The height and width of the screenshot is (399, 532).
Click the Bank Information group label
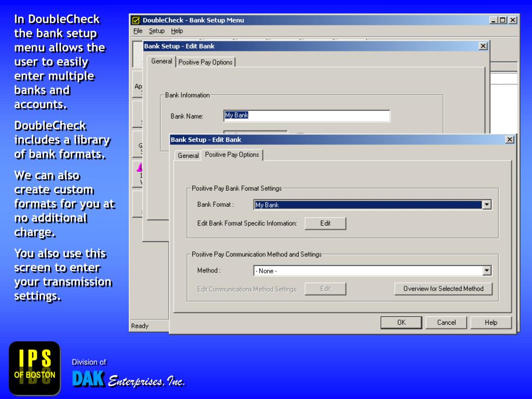coord(187,95)
